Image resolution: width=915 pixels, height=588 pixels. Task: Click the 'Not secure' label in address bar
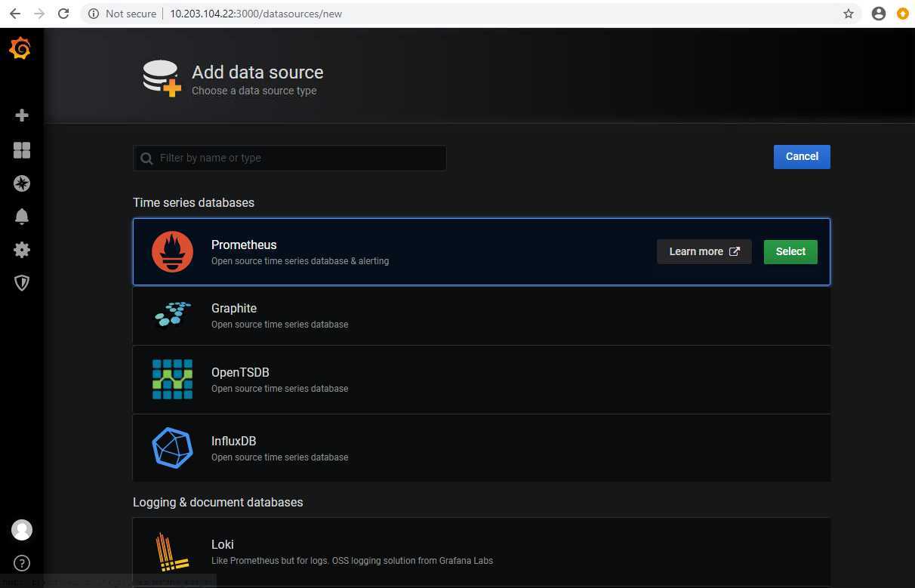[131, 14]
